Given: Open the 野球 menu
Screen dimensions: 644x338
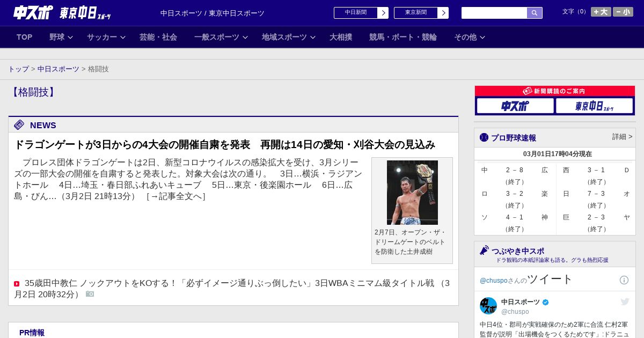Looking at the screenshot, I should point(57,37).
